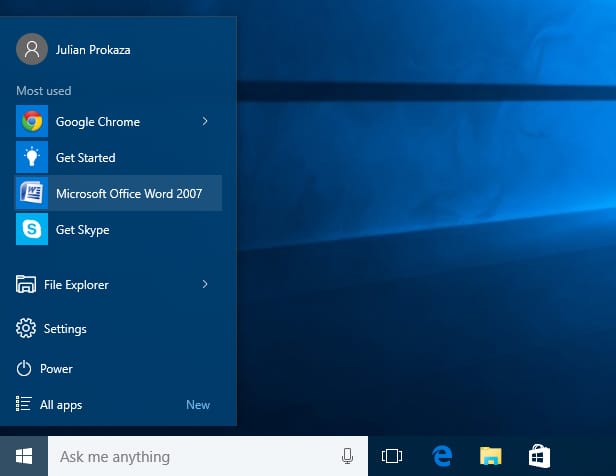Launch Google Chrome from its icon
This screenshot has width=616, height=476.
(32, 121)
